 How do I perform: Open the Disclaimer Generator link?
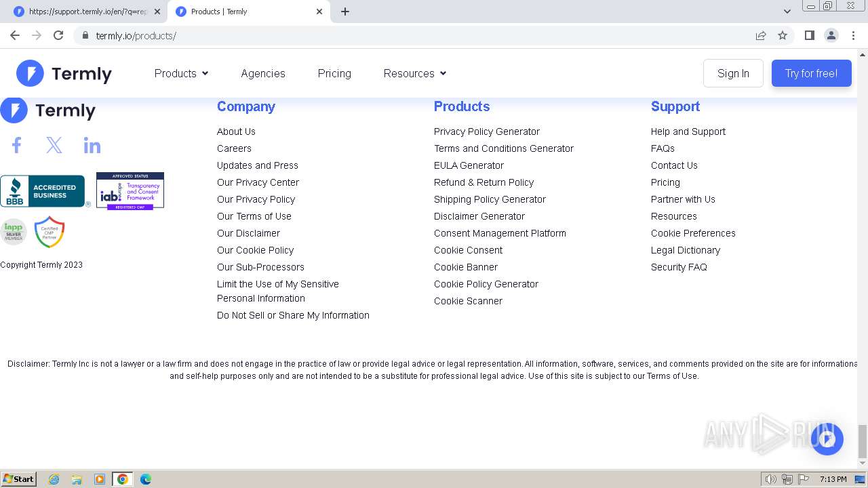[x=479, y=216]
